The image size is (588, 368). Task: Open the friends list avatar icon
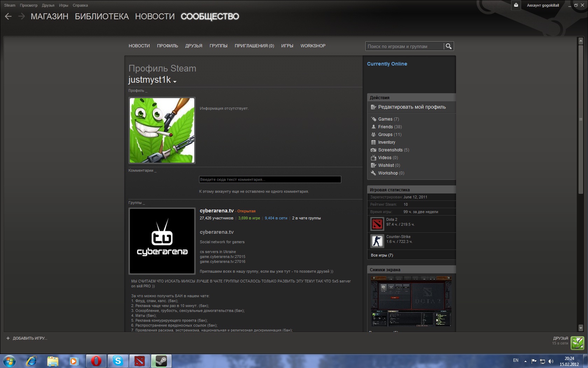coord(577,343)
